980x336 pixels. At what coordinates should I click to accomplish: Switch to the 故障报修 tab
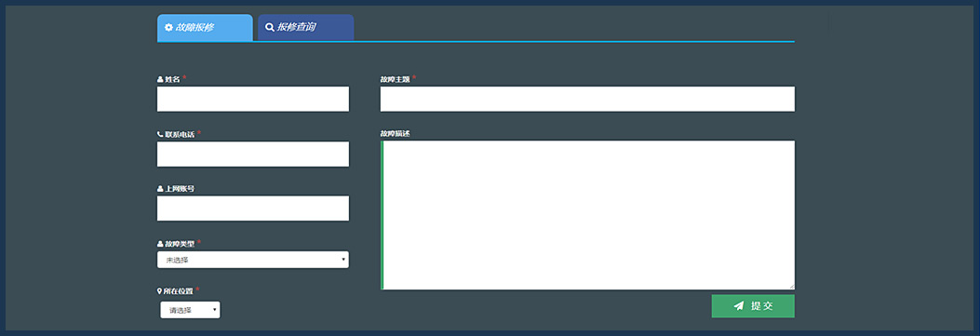(205, 28)
